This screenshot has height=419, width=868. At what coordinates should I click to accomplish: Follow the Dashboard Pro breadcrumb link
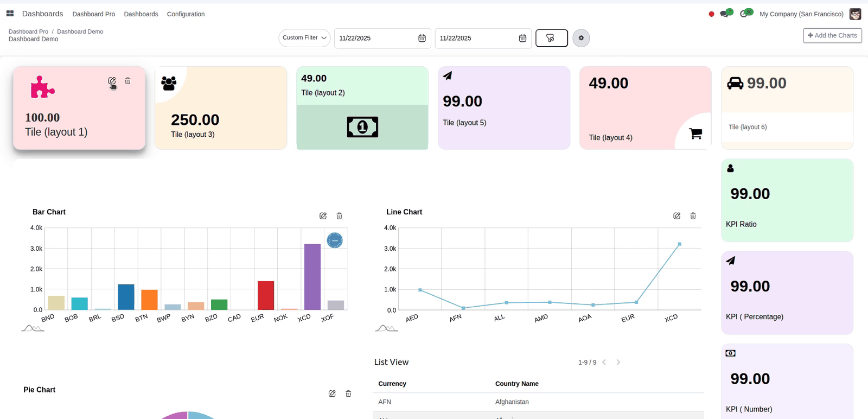(28, 31)
